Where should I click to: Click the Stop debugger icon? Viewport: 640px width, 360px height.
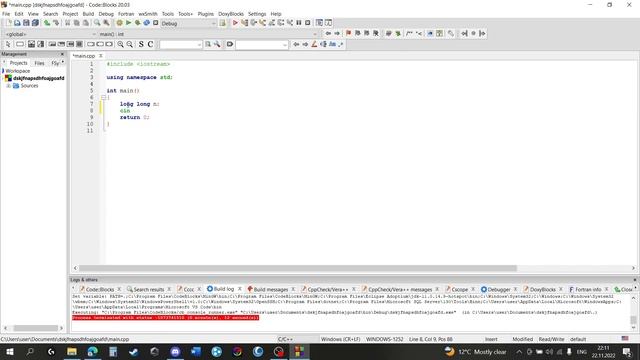tap(308, 23)
